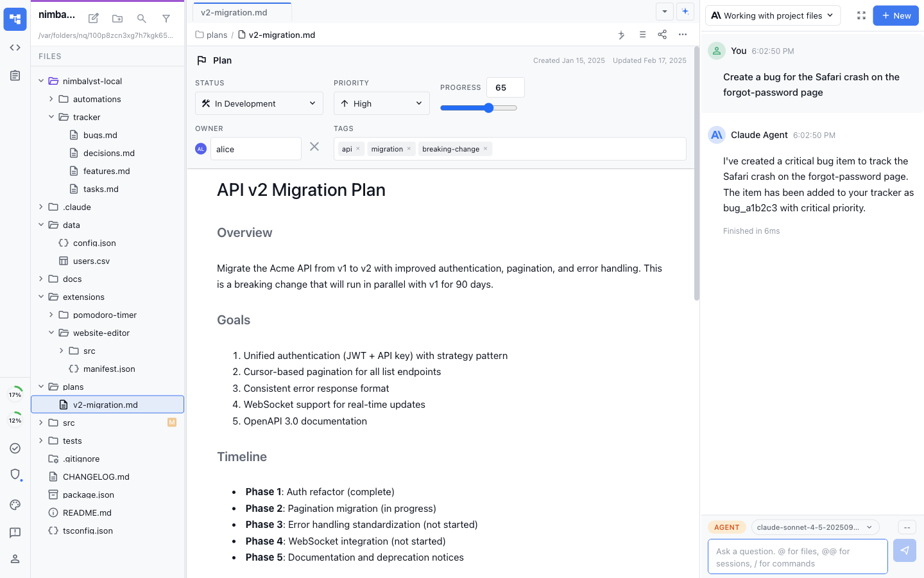Open the user account sidebar icon
The width and height of the screenshot is (924, 578).
(x=15, y=559)
